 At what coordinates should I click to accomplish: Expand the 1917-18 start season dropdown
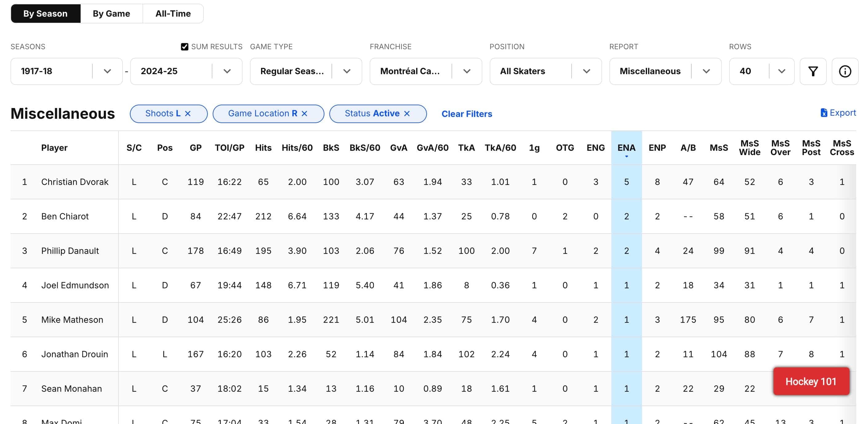pyautogui.click(x=107, y=71)
